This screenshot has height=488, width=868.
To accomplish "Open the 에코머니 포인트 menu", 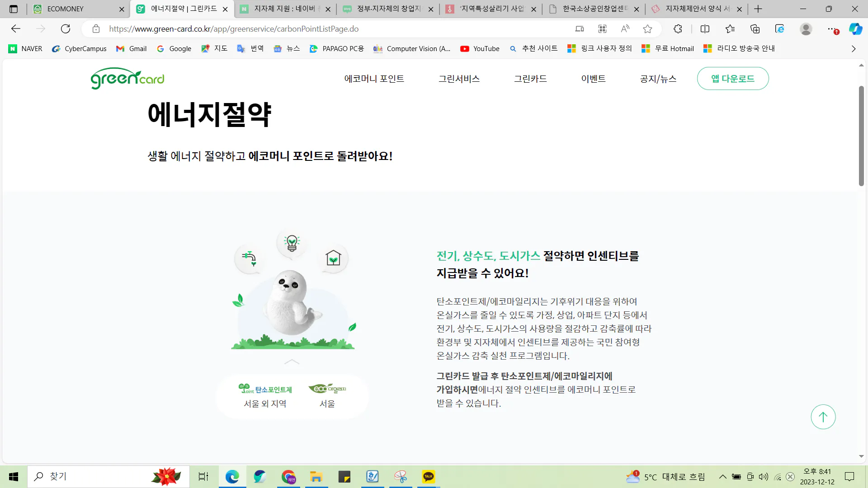I will pos(374,79).
